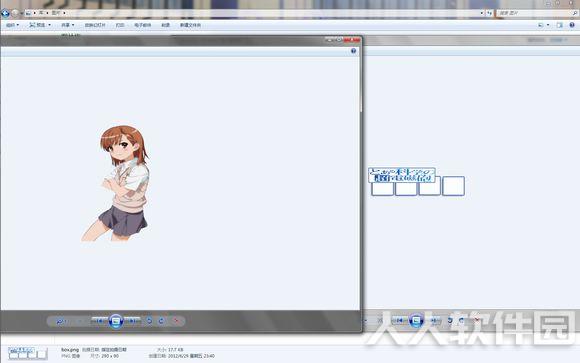Open the view options dropdown arrow

tap(548, 25)
